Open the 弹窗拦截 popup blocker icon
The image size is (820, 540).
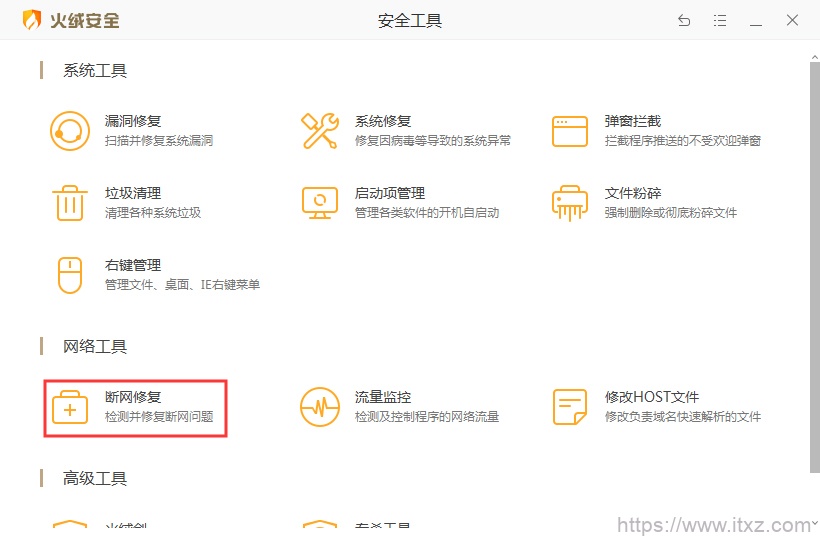coord(570,131)
